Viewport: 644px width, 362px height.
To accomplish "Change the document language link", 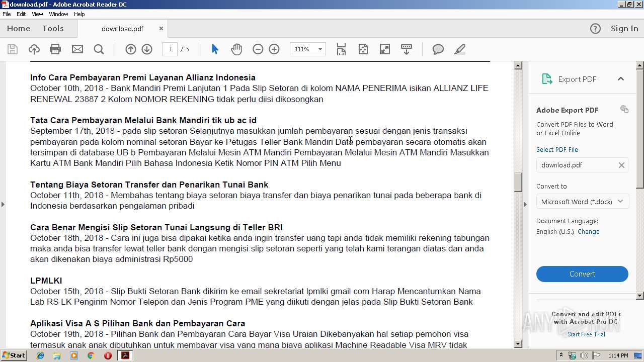I will tap(588, 232).
